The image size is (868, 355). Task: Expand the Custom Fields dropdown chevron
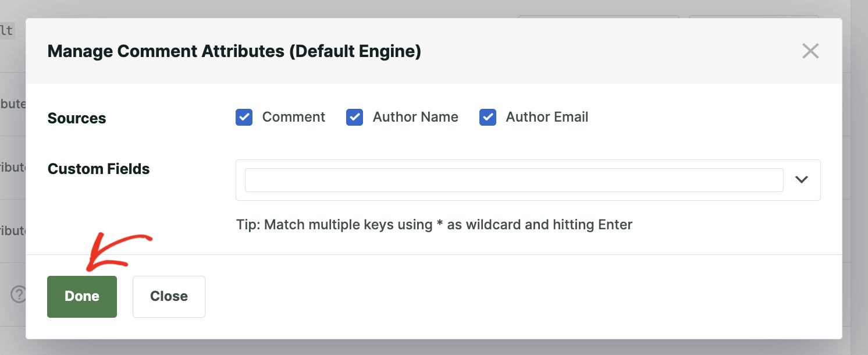802,180
